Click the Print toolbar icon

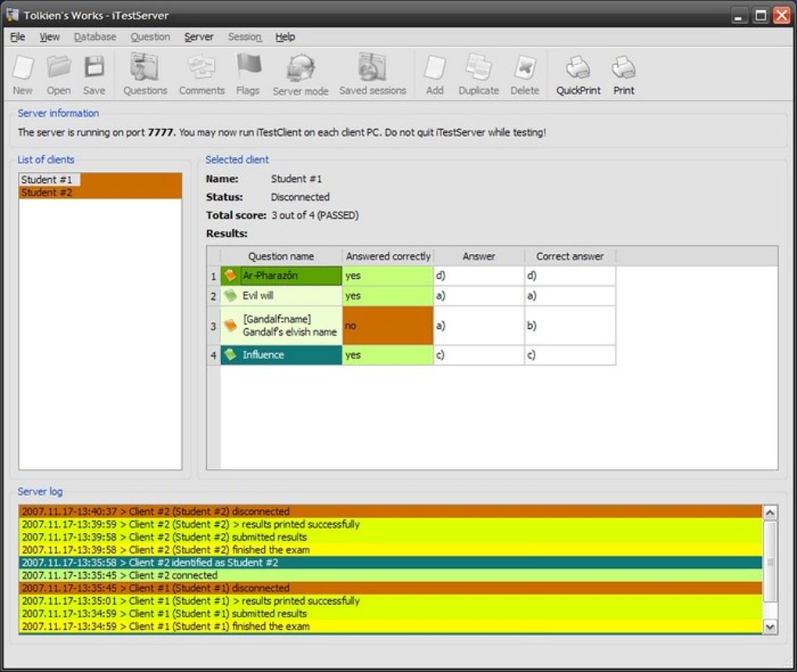coord(624,67)
